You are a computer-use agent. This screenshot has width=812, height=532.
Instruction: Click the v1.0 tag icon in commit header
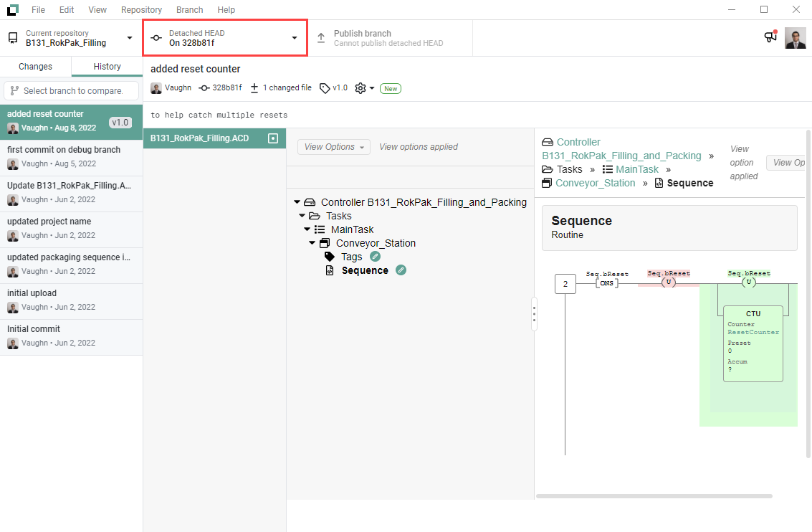coord(325,88)
